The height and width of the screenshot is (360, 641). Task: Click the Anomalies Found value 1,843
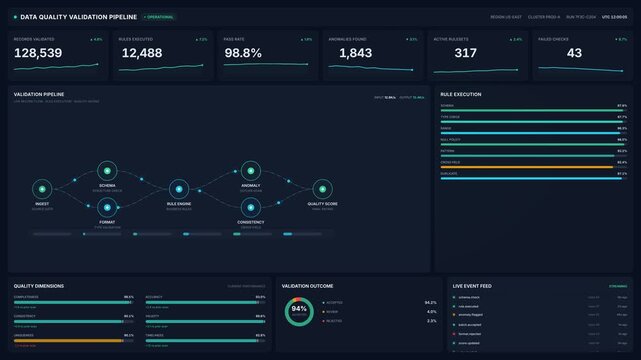coord(356,53)
